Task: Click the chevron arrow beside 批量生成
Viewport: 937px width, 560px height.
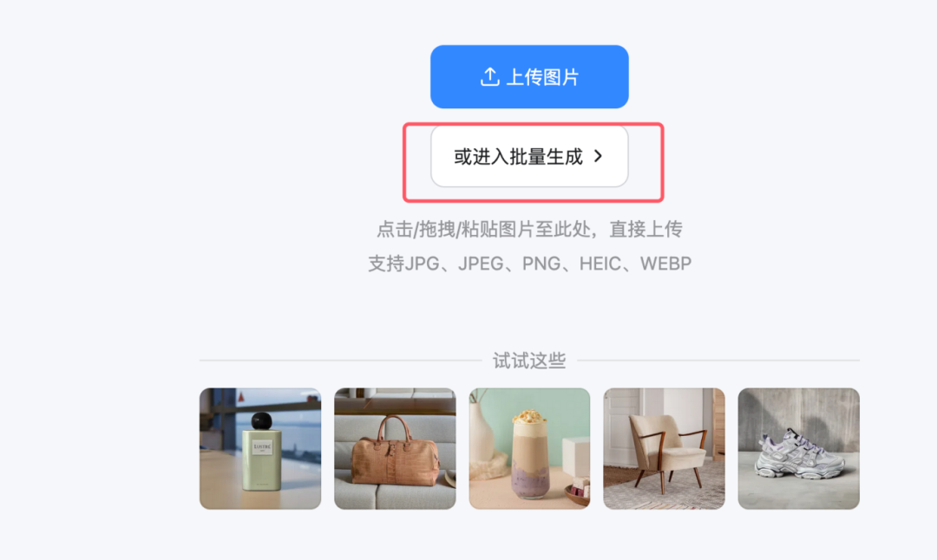Action: (x=598, y=156)
